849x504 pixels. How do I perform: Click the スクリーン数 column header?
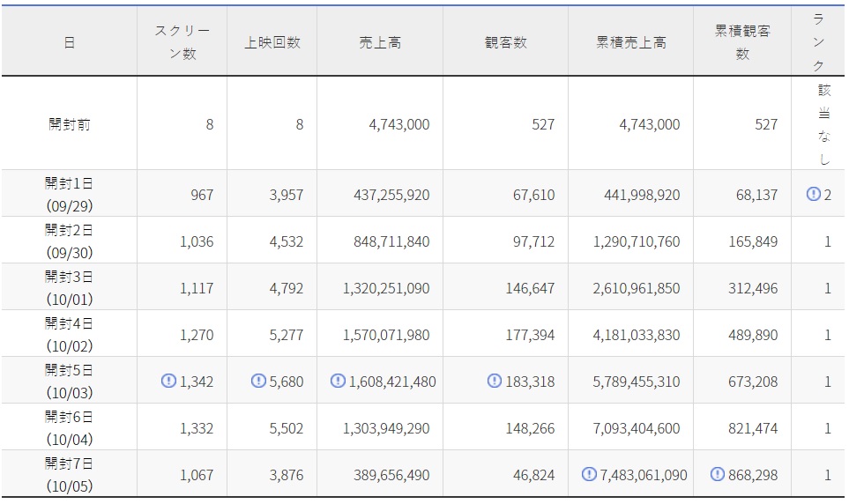click(x=182, y=42)
